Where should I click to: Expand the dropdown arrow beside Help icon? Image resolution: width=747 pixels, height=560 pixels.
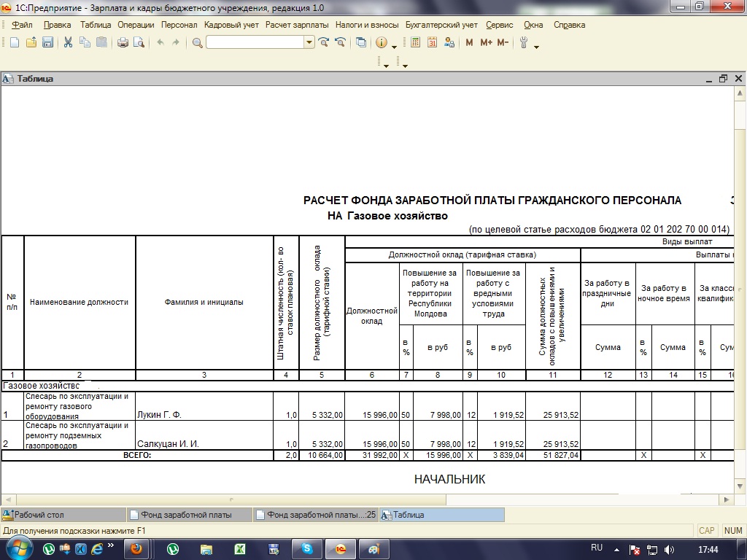[x=394, y=47]
